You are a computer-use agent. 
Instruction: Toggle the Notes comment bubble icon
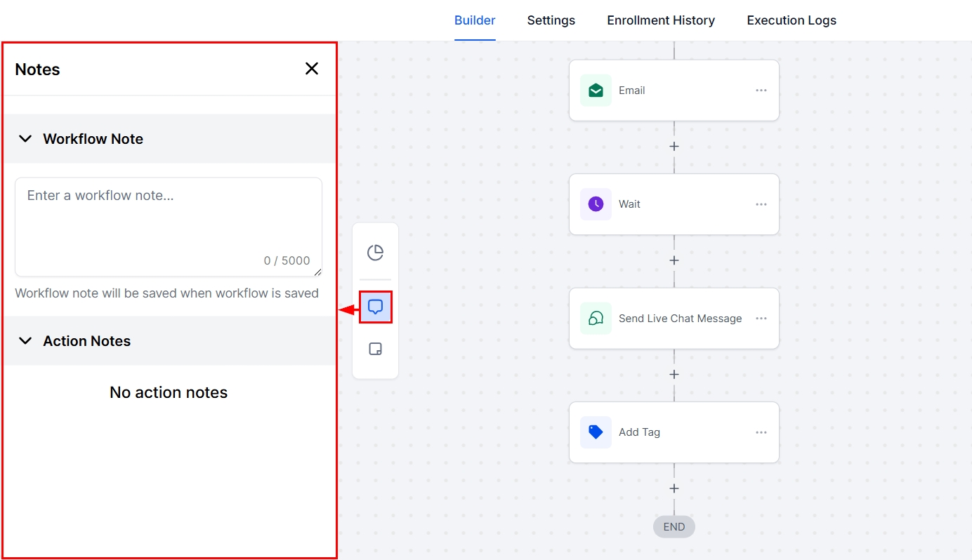pyautogui.click(x=376, y=307)
